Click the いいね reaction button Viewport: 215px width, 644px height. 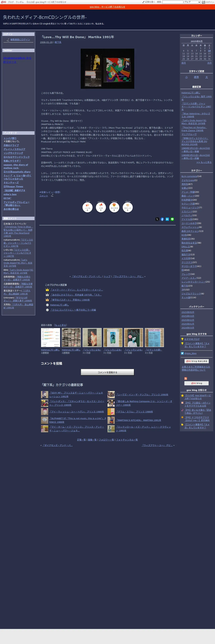tap(87, 207)
